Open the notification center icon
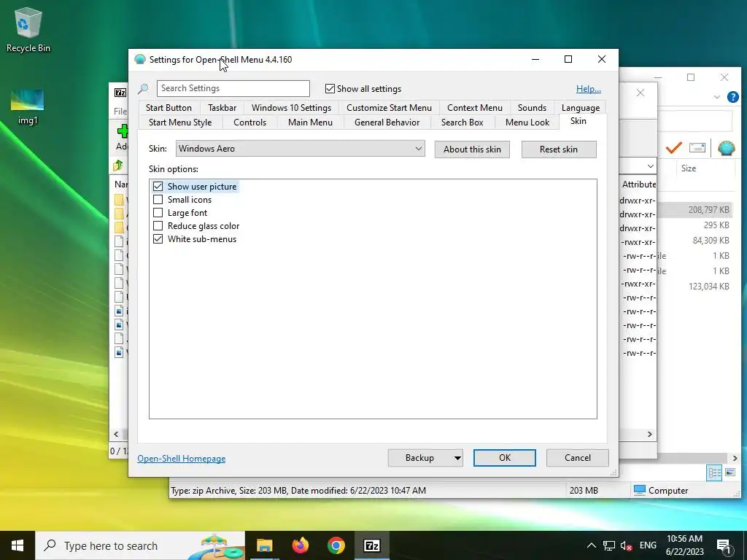 click(x=724, y=546)
